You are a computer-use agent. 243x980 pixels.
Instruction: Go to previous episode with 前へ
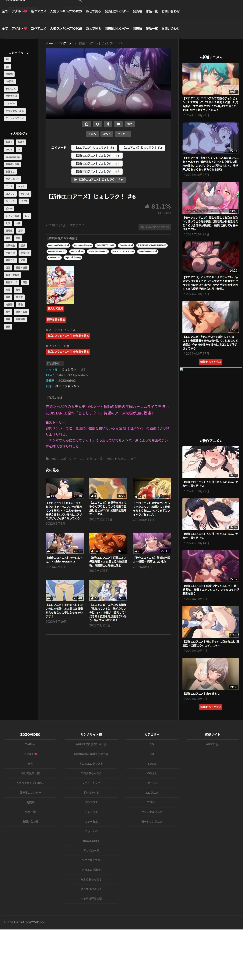click(x=92, y=134)
